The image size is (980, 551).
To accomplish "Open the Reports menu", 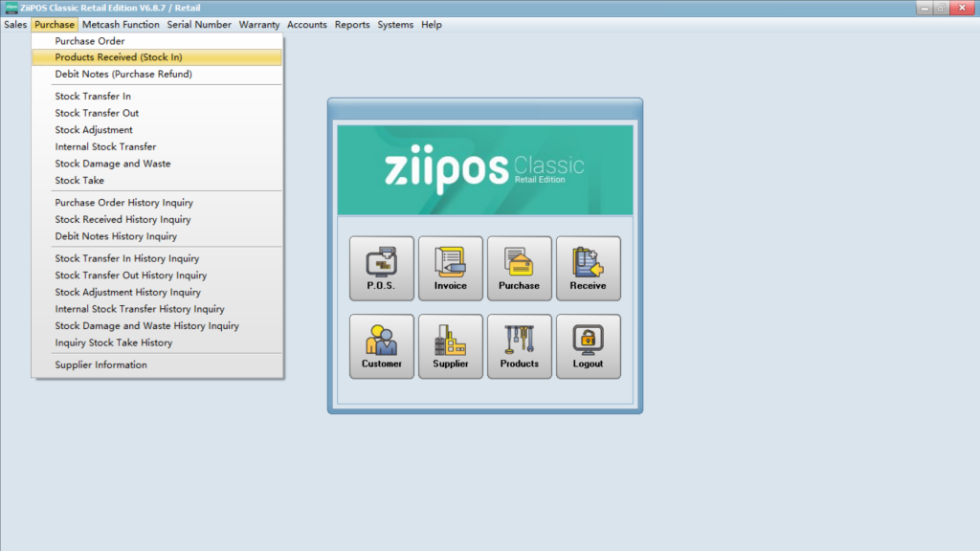I will [x=352, y=25].
